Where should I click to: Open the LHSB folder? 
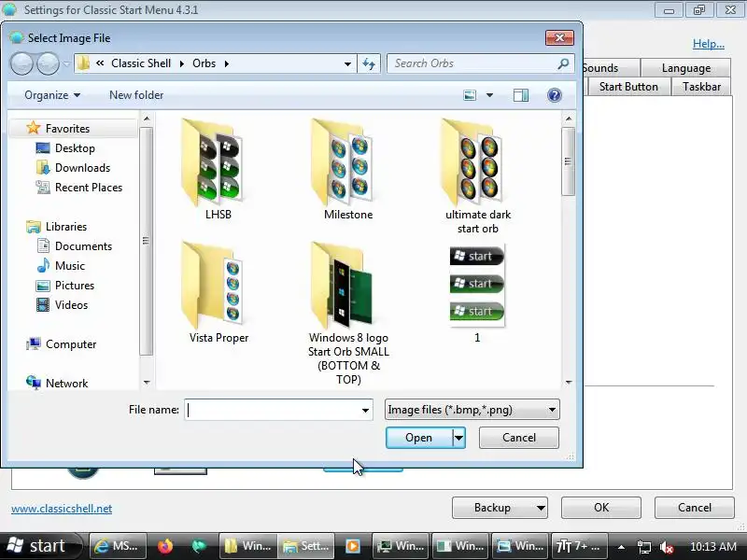[213, 169]
